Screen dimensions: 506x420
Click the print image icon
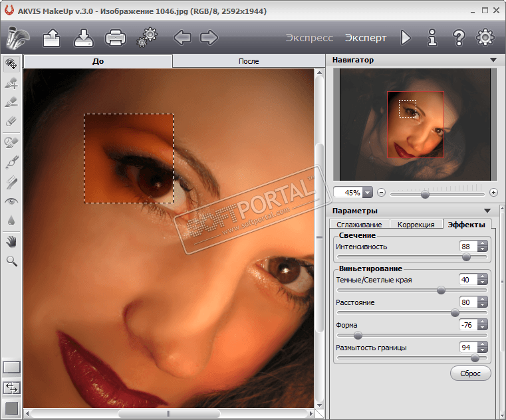click(115, 38)
